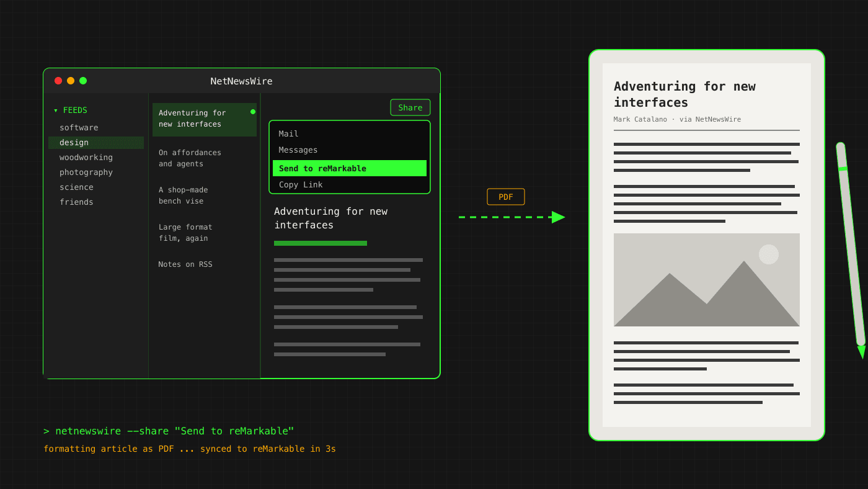Click the red close window button
Viewport: 868px width, 489px height.
pos(58,81)
